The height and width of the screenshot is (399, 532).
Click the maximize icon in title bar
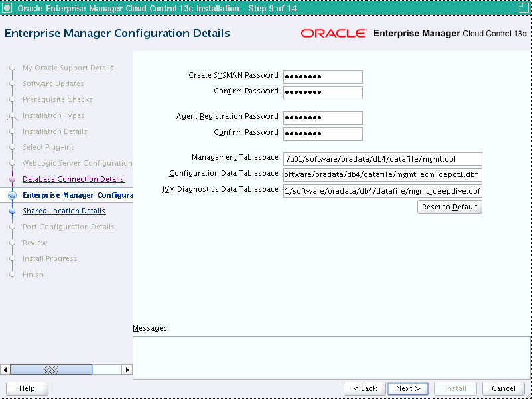[524, 7]
